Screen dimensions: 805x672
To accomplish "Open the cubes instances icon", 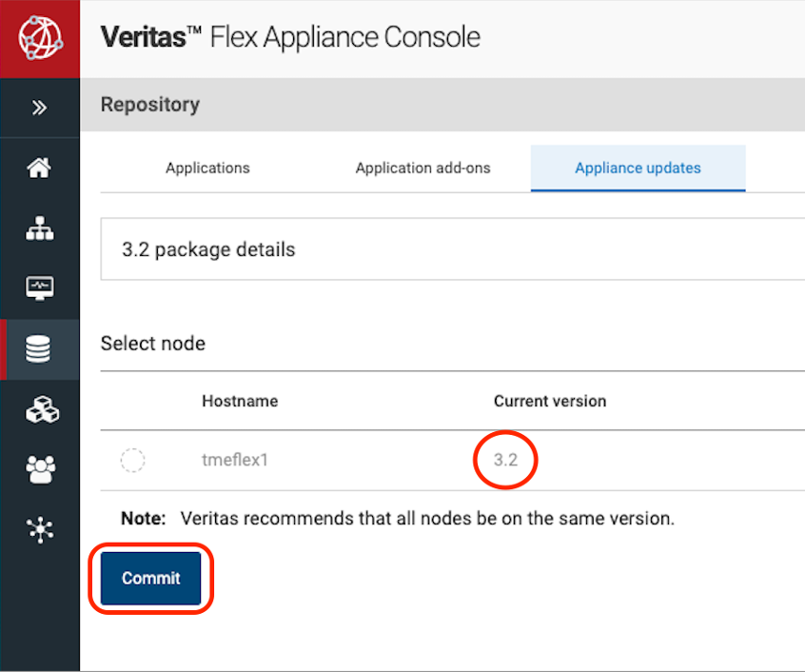I will click(x=39, y=409).
